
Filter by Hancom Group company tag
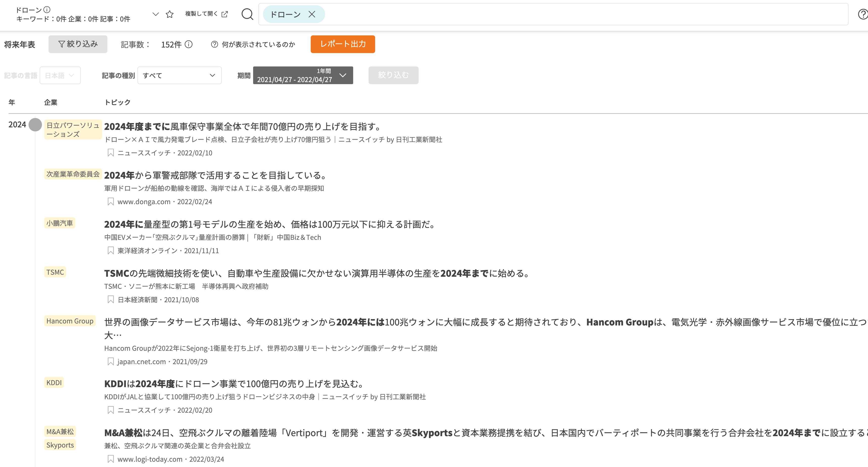pyautogui.click(x=70, y=321)
